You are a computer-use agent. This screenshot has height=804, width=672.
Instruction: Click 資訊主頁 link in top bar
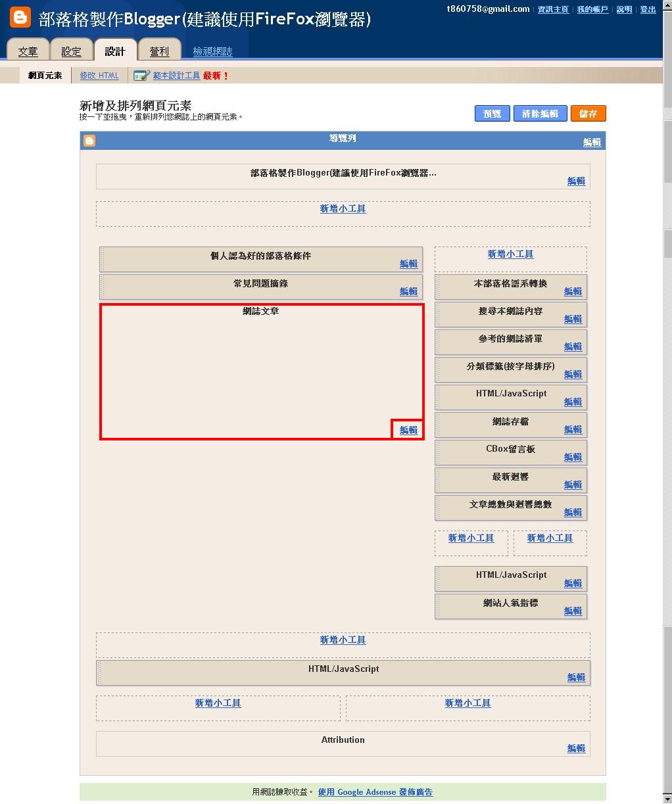tap(553, 9)
